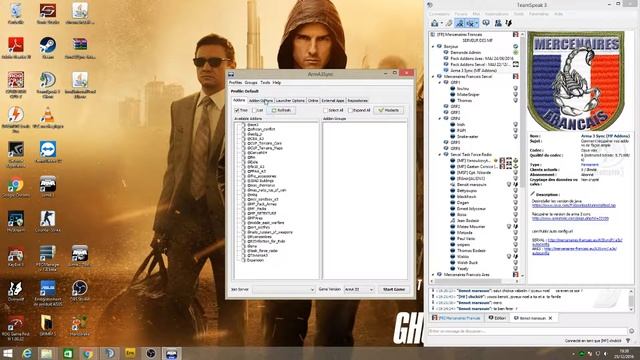
Task: Click the eye-shaped subscribe icon in TeamSpeak toolbar
Action: click(486, 23)
